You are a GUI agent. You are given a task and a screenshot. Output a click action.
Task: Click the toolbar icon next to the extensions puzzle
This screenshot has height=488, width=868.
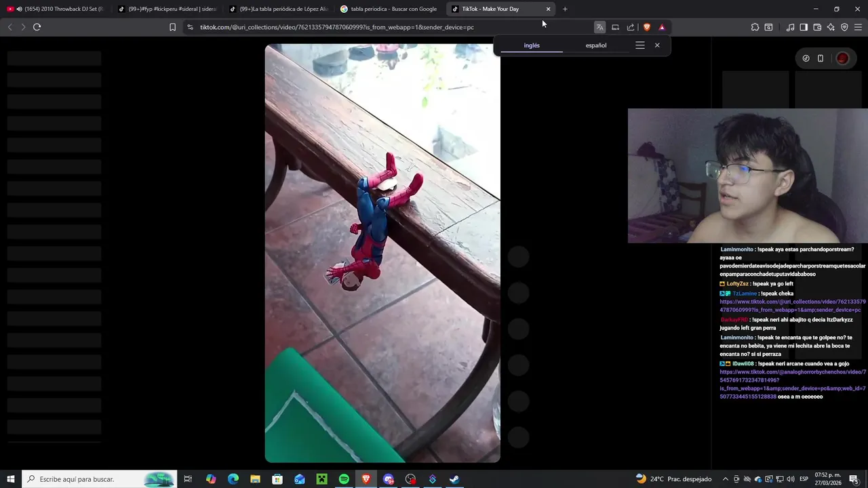tap(768, 27)
